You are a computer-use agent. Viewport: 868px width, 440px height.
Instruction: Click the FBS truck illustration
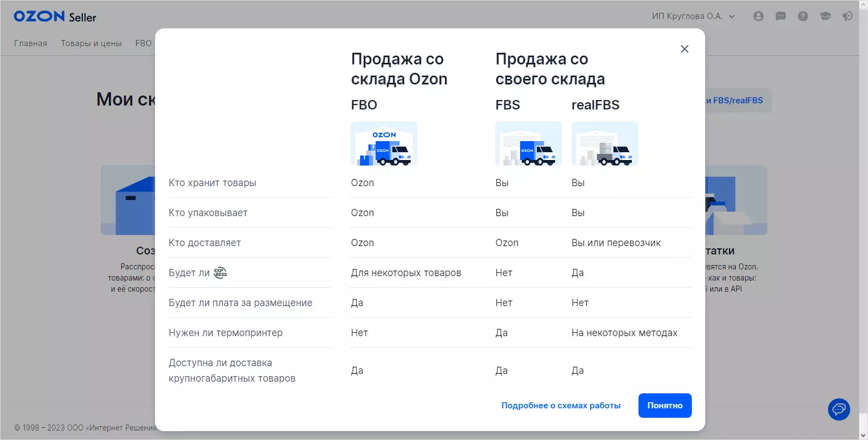(528, 143)
